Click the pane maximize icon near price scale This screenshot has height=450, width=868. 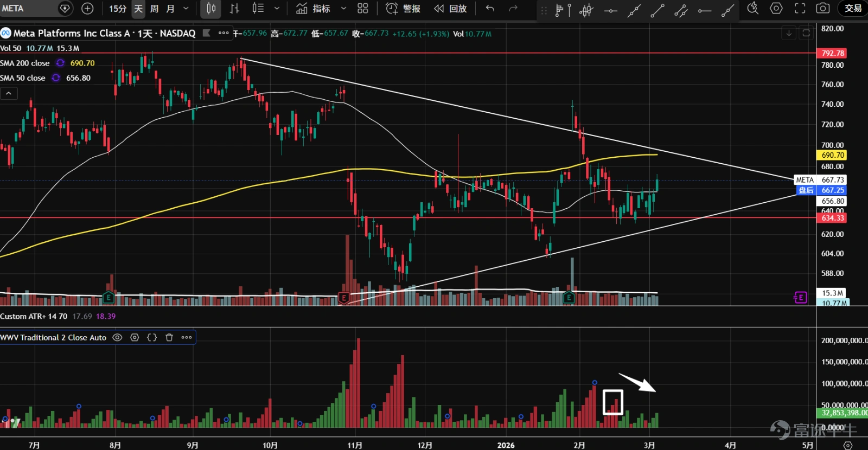806,33
